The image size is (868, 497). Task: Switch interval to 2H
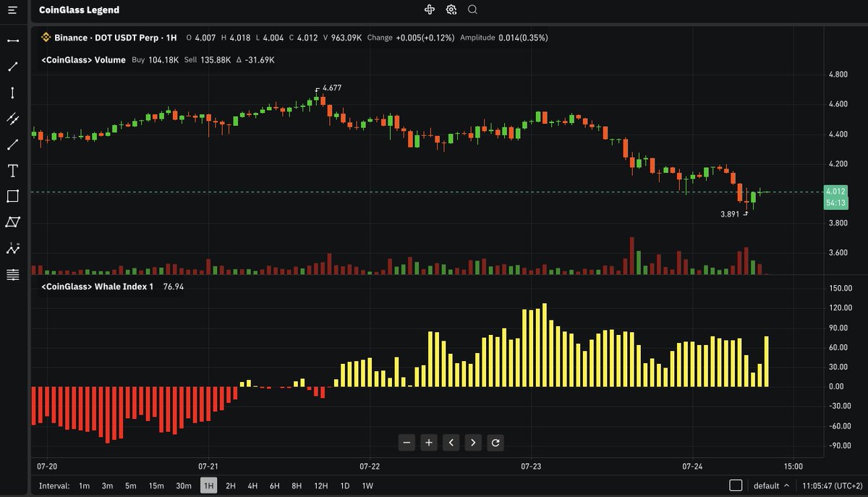(231, 486)
